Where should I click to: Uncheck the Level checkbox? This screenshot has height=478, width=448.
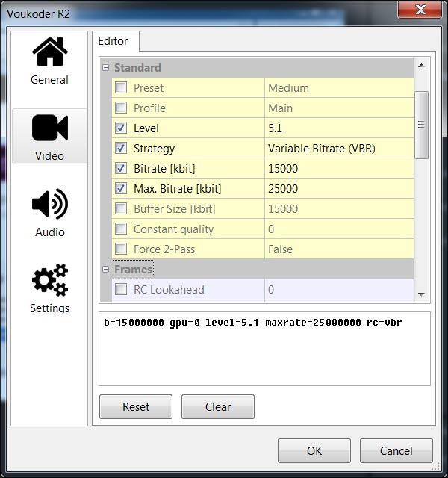pos(121,128)
